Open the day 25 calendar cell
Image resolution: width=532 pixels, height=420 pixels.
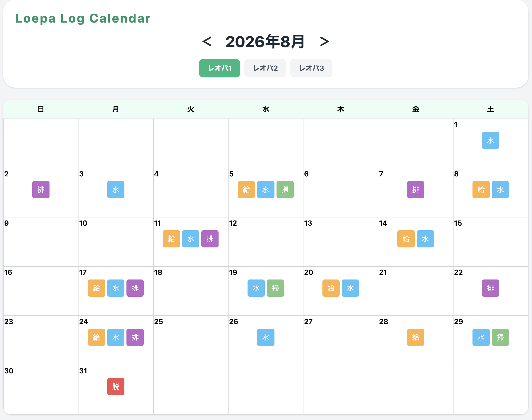[191, 340]
